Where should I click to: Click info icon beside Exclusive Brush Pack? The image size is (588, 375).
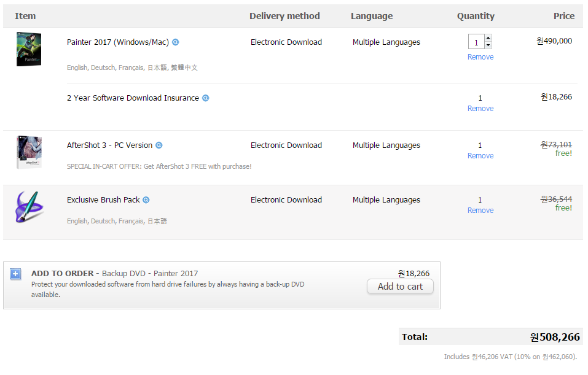pyautogui.click(x=146, y=200)
